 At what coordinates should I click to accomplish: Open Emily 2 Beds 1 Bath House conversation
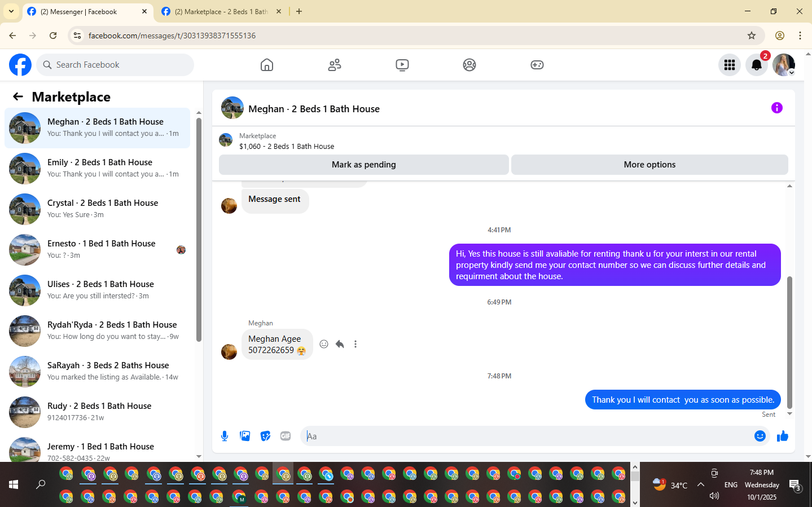coord(97,169)
